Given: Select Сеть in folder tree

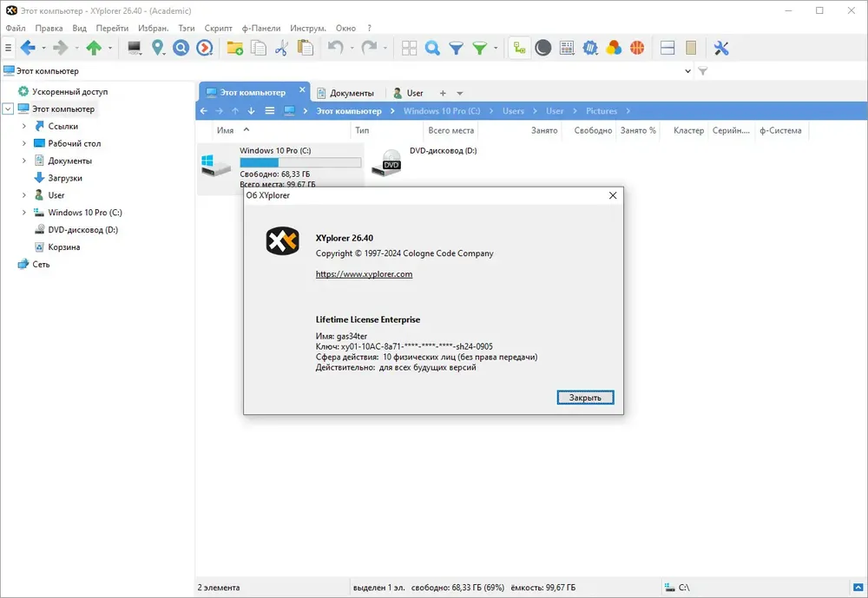Looking at the screenshot, I should [41, 264].
